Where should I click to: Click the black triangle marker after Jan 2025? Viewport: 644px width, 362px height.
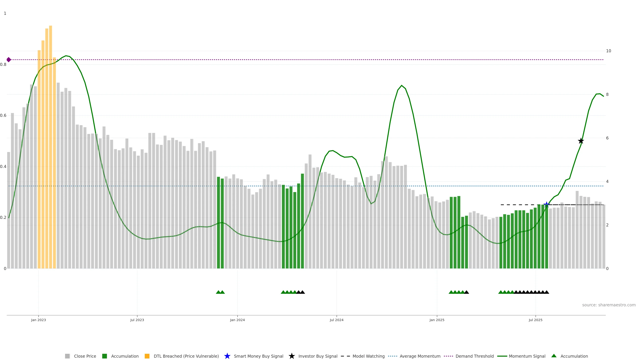466,292
